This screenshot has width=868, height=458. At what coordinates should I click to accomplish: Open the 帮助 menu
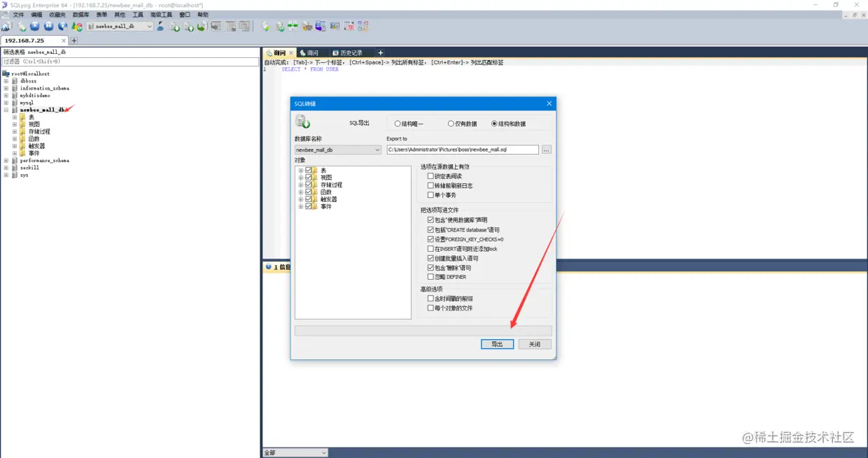pyautogui.click(x=203, y=15)
